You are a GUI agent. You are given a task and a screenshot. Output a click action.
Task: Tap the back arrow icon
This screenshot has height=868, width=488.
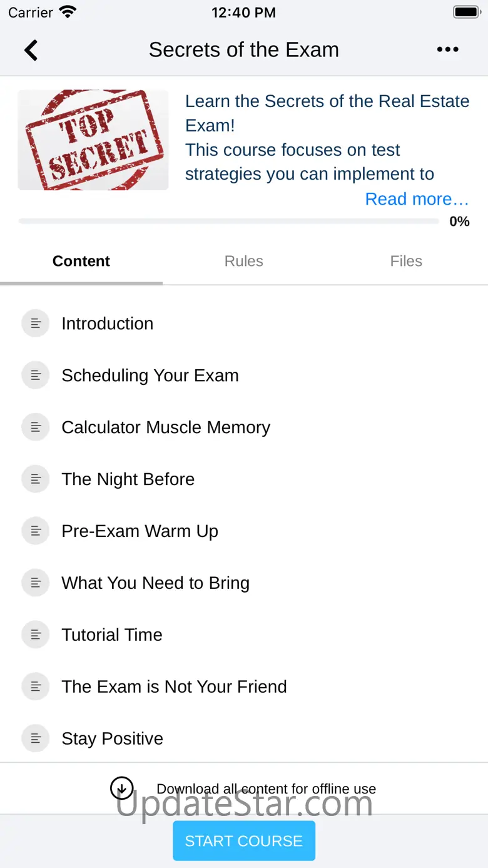31,50
